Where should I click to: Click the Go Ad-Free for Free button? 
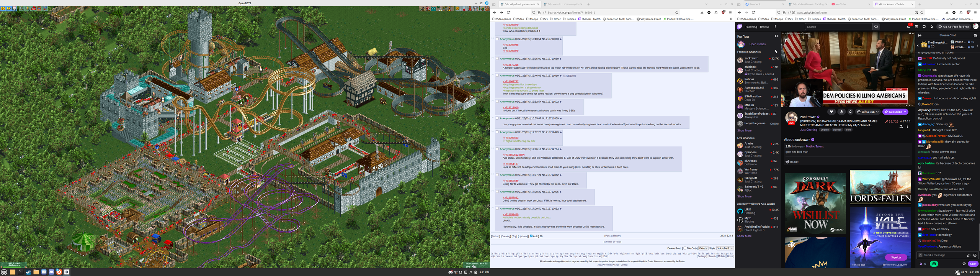pos(954,27)
